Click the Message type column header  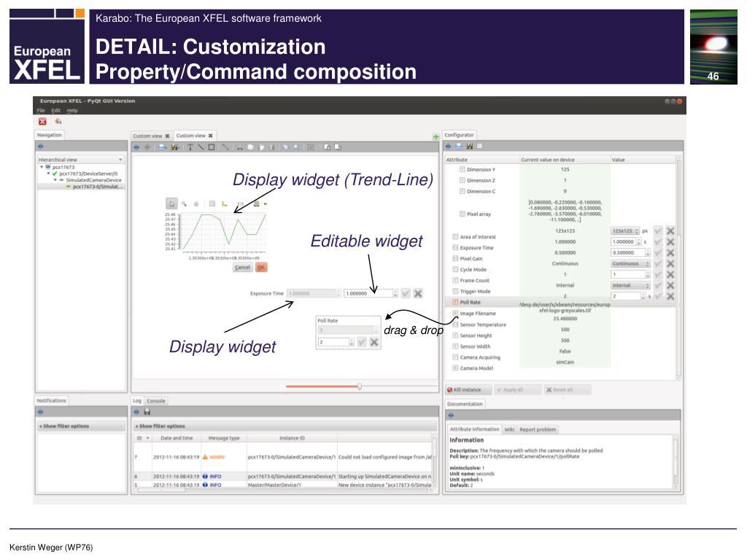click(x=224, y=438)
